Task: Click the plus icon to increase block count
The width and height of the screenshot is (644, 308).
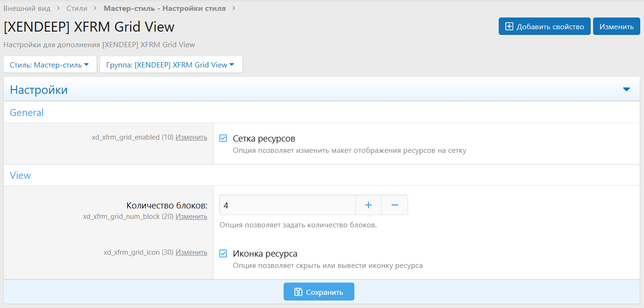Action: (368, 205)
